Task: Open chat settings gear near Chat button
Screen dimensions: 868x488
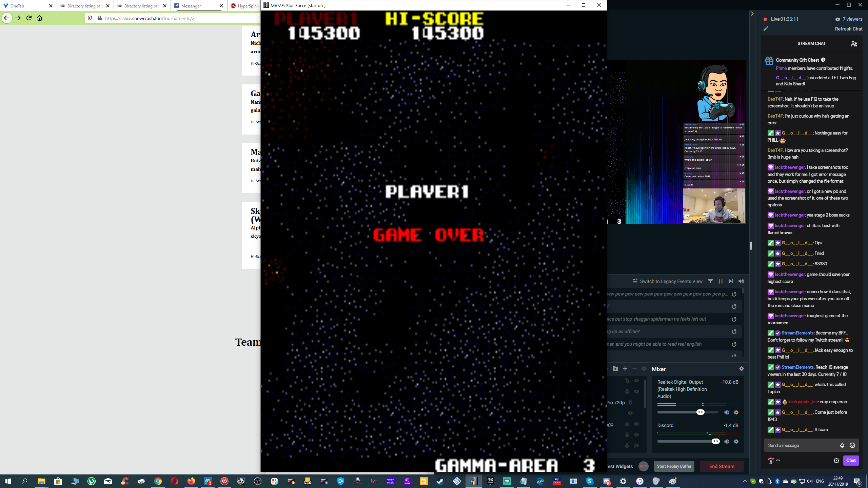Action: [836, 461]
